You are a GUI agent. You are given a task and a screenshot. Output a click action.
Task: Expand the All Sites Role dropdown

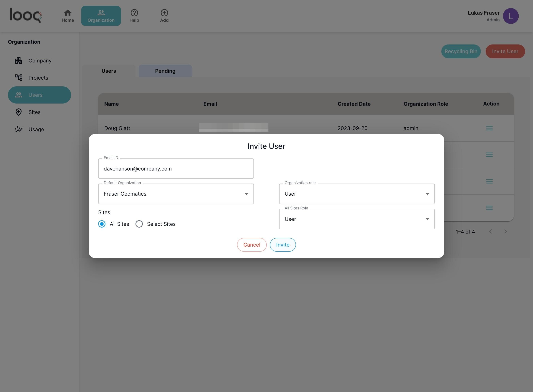pyautogui.click(x=357, y=219)
